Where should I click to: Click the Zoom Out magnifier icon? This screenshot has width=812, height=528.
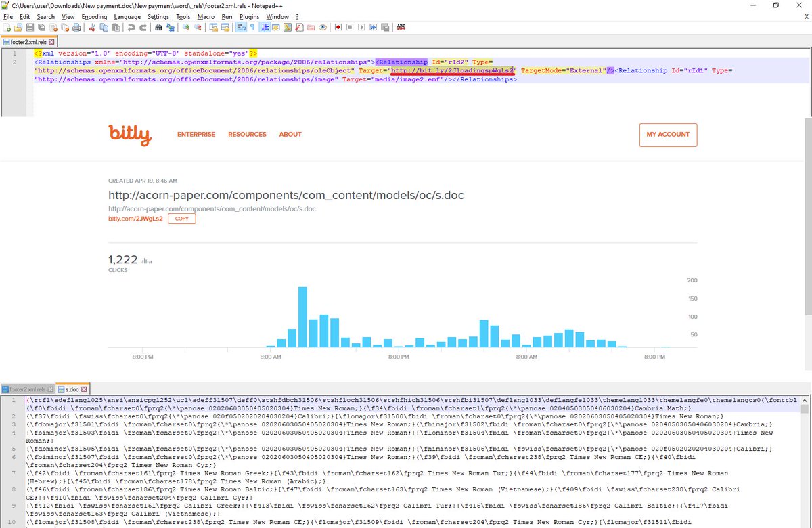click(198, 28)
